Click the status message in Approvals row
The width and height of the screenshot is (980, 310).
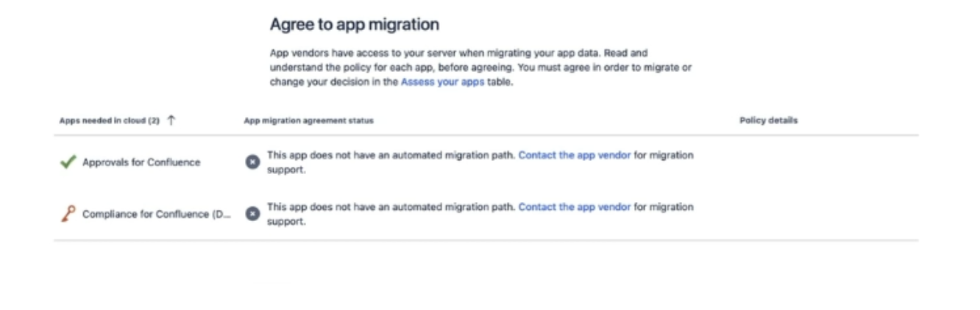pos(391,156)
